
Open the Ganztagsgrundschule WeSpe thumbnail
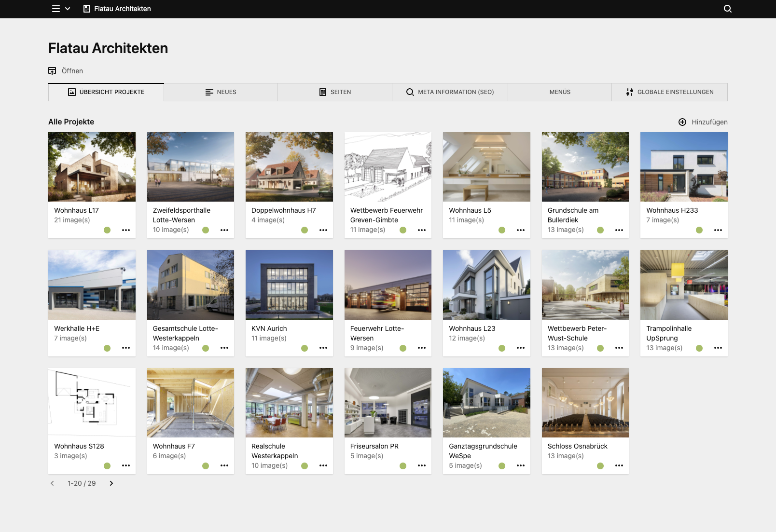point(486,403)
